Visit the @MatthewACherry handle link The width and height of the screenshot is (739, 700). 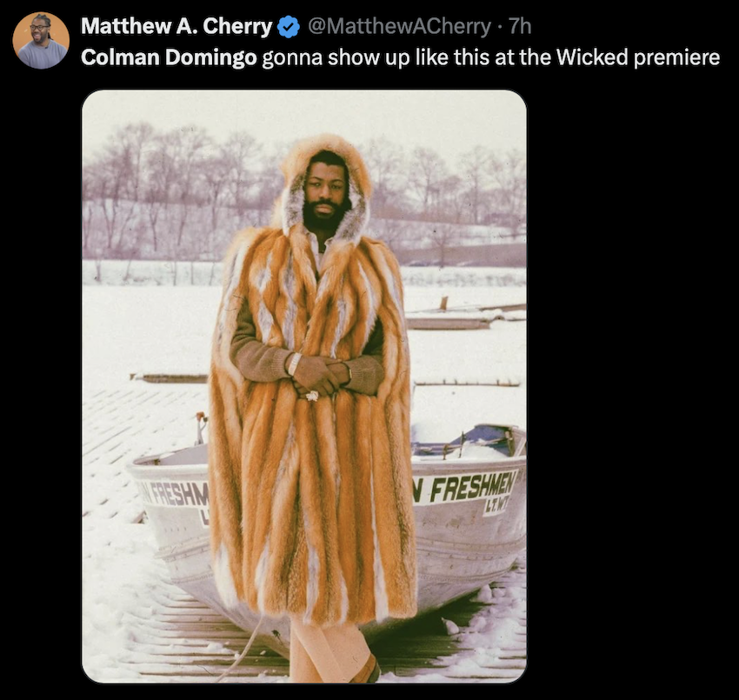click(399, 26)
